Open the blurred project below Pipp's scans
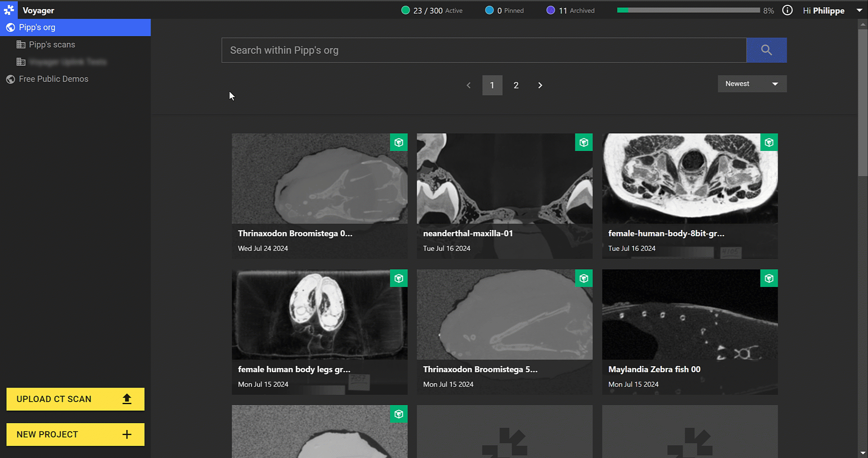 [x=75, y=62]
